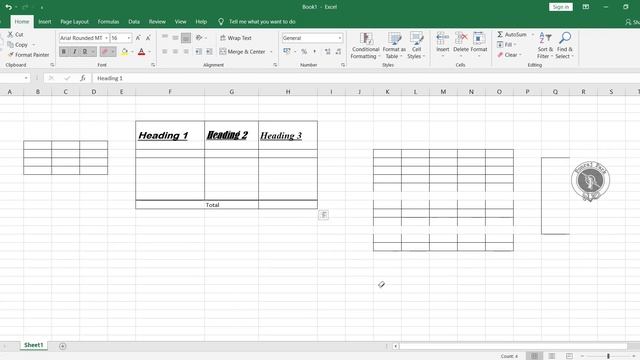Open the Insert ribbon tab
The height and width of the screenshot is (360, 640).
point(45,22)
